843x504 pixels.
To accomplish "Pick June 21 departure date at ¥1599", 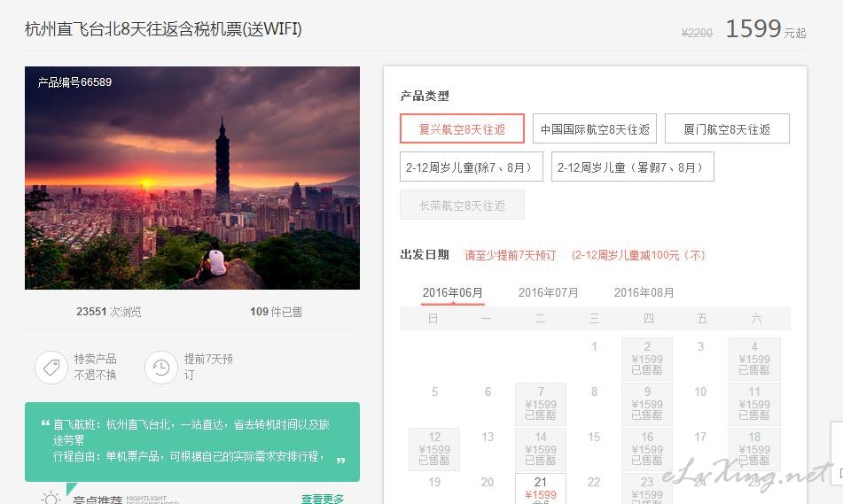I will point(541,488).
